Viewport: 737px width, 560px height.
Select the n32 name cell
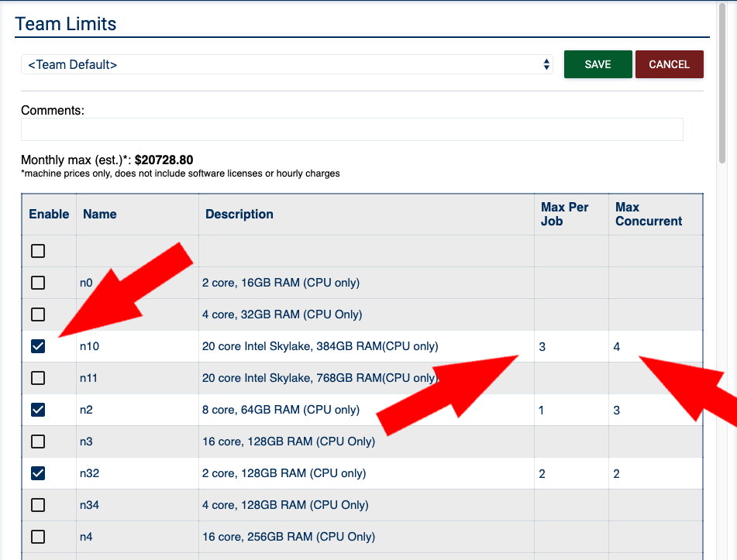89,473
